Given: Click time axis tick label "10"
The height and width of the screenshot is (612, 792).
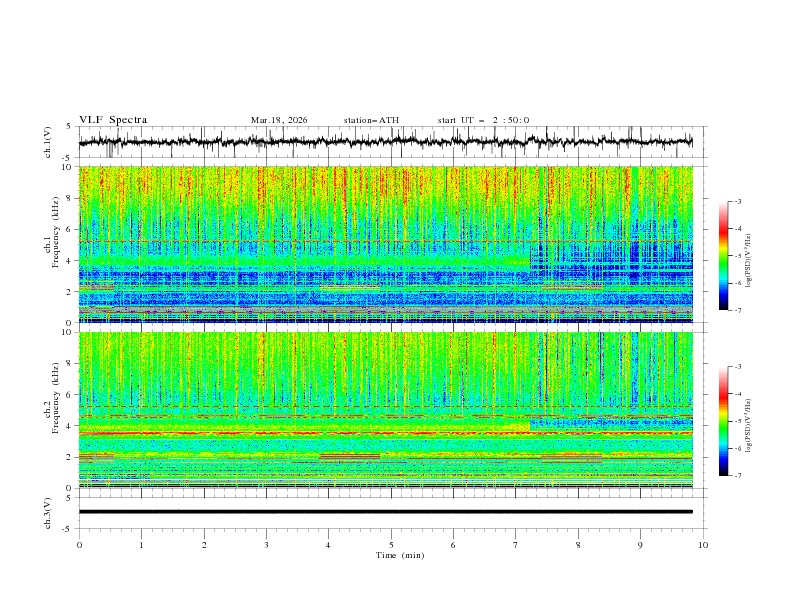Looking at the screenshot, I should pyautogui.click(x=703, y=545).
